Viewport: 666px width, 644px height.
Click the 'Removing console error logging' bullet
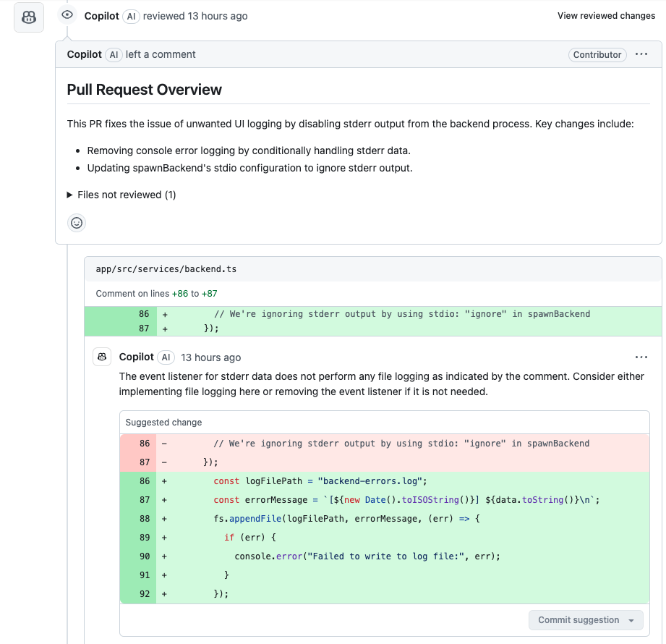coord(249,151)
